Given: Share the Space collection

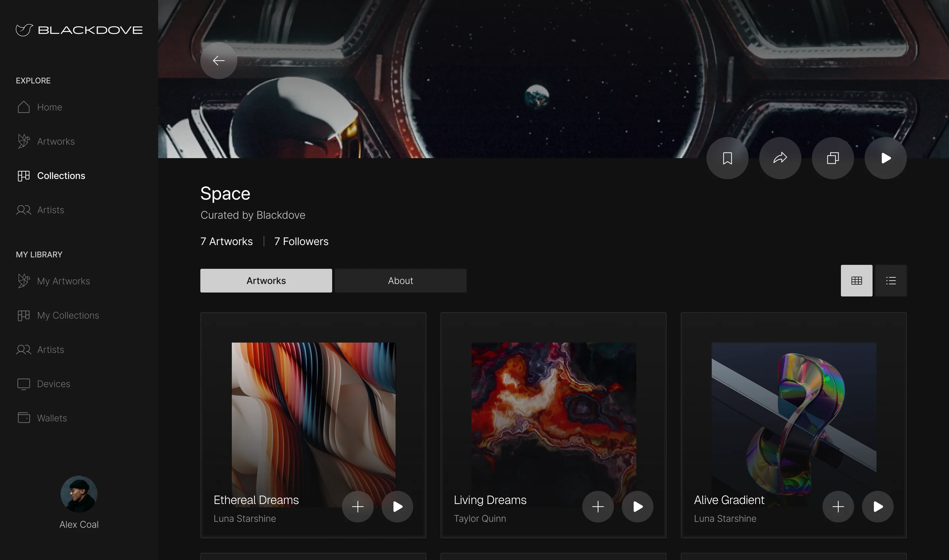Looking at the screenshot, I should point(780,158).
